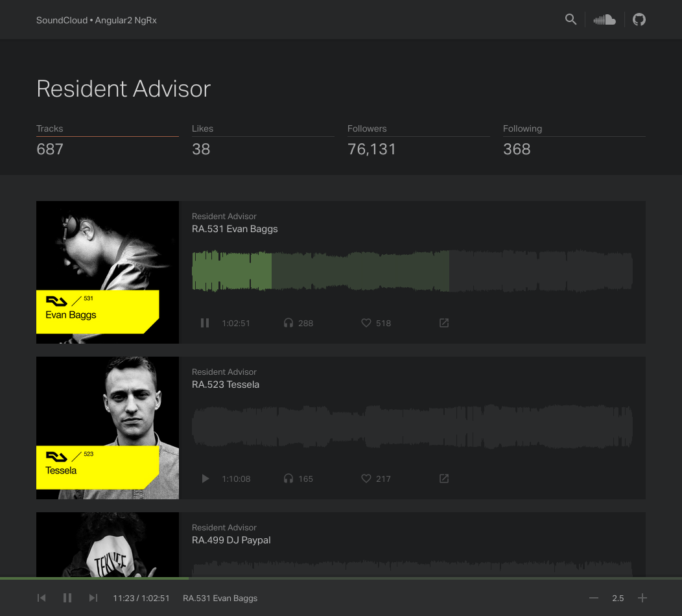Screen dimensions: 682x616
Task: Select the Followers tab
Action: (x=418, y=139)
